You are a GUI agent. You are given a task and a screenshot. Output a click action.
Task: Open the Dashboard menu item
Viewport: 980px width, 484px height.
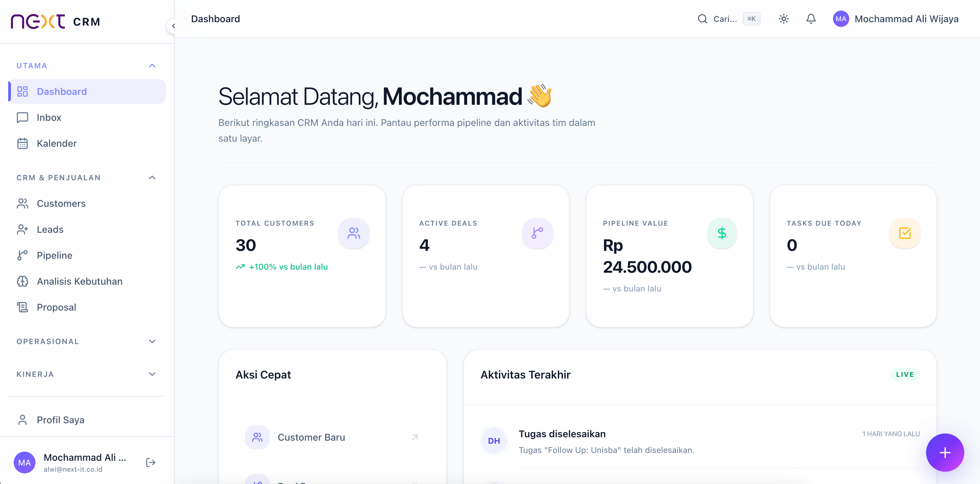point(87,91)
